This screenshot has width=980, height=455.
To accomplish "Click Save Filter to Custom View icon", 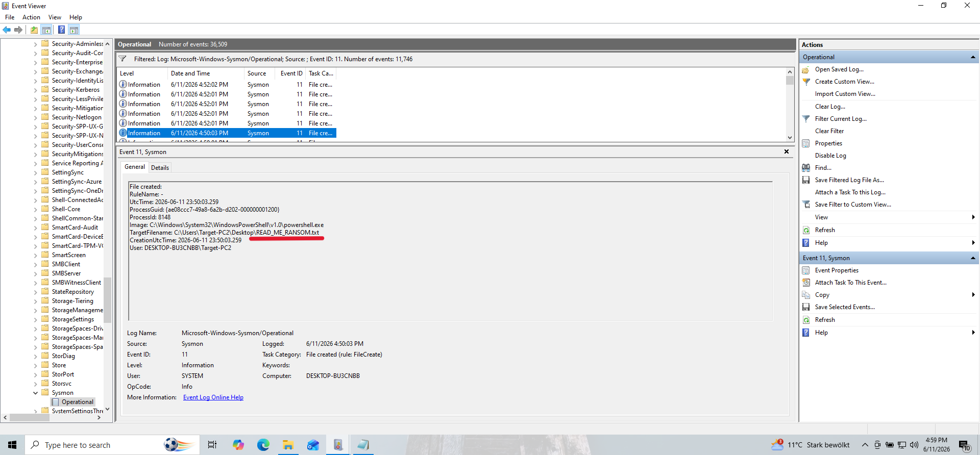I will coord(806,205).
